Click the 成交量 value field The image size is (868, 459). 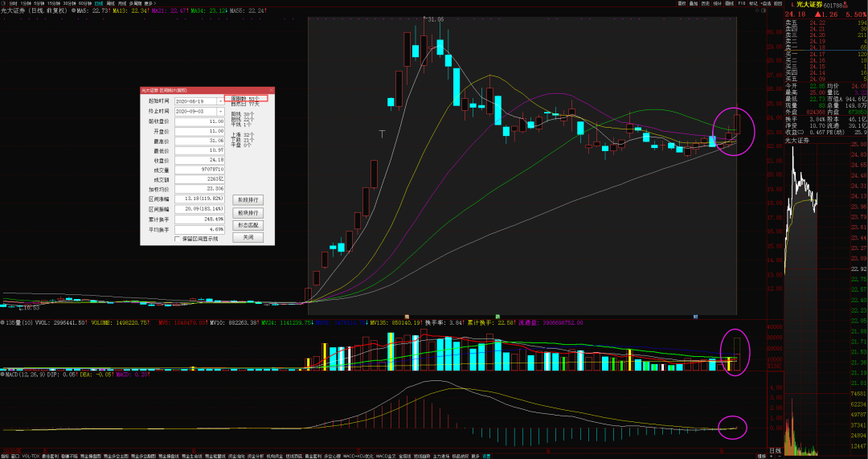pyautogui.click(x=199, y=170)
